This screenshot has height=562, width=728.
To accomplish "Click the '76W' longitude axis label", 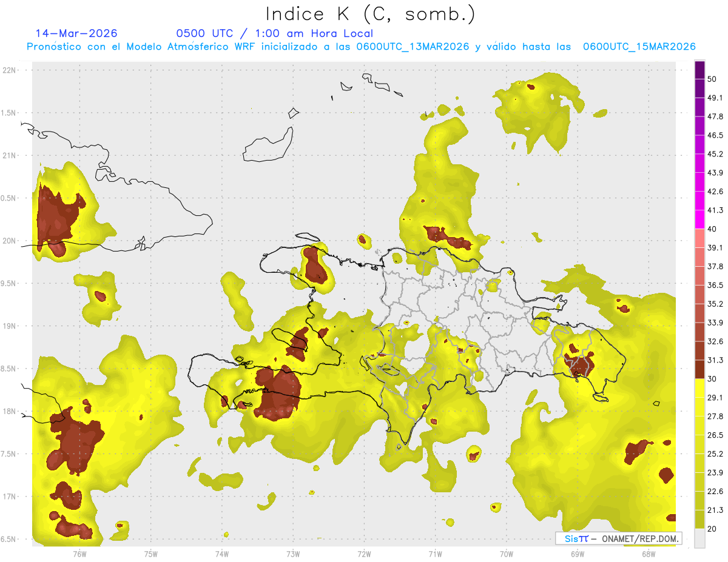I will (79, 554).
